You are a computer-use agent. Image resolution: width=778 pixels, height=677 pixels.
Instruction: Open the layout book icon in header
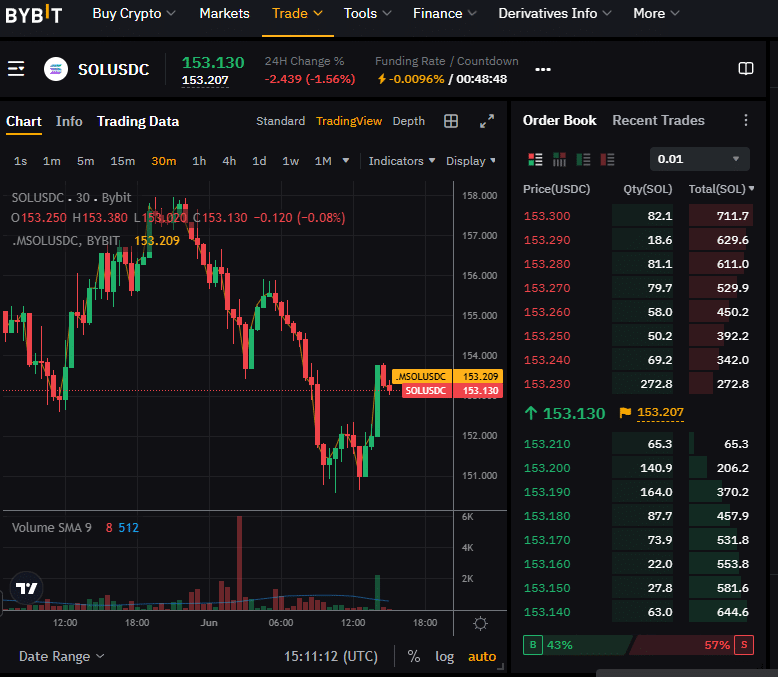click(746, 68)
